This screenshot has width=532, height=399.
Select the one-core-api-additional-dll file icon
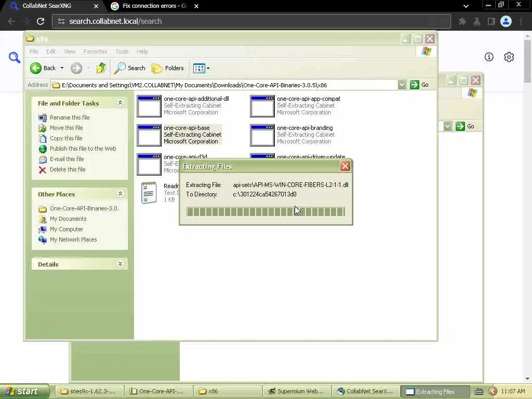point(149,106)
